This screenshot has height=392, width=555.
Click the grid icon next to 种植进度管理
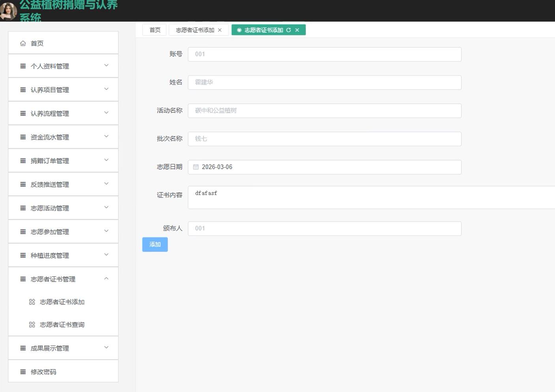tap(23, 256)
